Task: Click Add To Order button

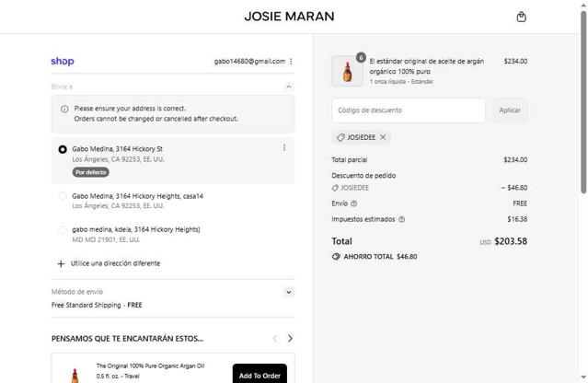Action: (x=259, y=375)
